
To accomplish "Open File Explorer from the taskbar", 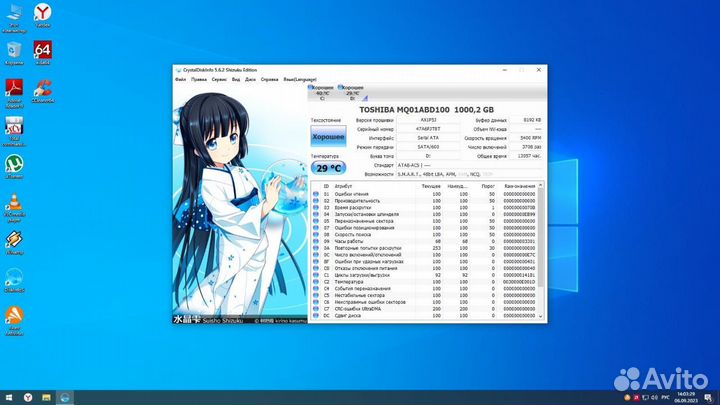I will click(x=46, y=397).
